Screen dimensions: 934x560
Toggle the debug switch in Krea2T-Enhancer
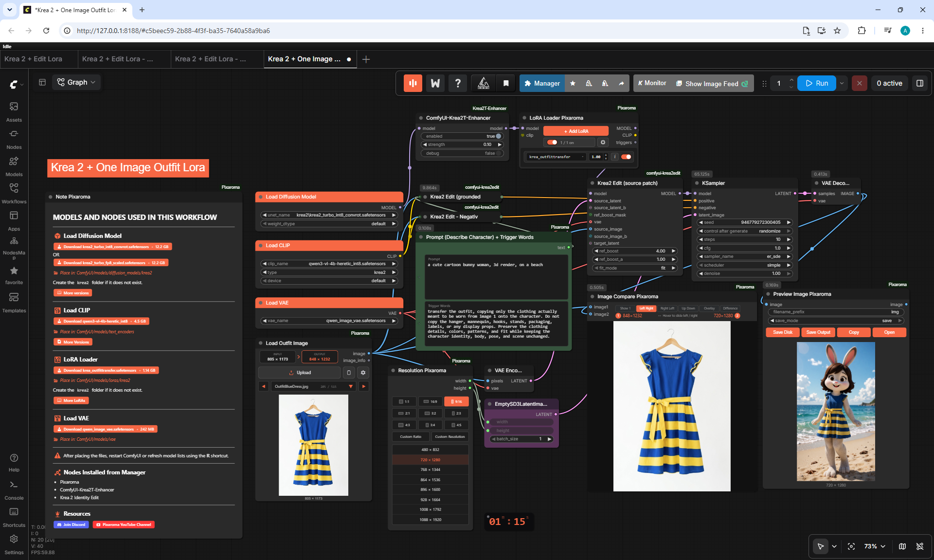click(499, 153)
